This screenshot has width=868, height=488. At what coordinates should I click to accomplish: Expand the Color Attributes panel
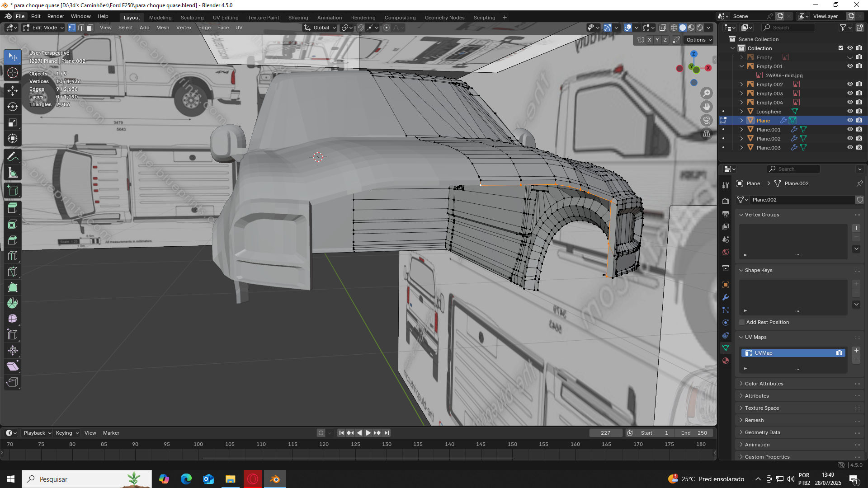pos(764,384)
